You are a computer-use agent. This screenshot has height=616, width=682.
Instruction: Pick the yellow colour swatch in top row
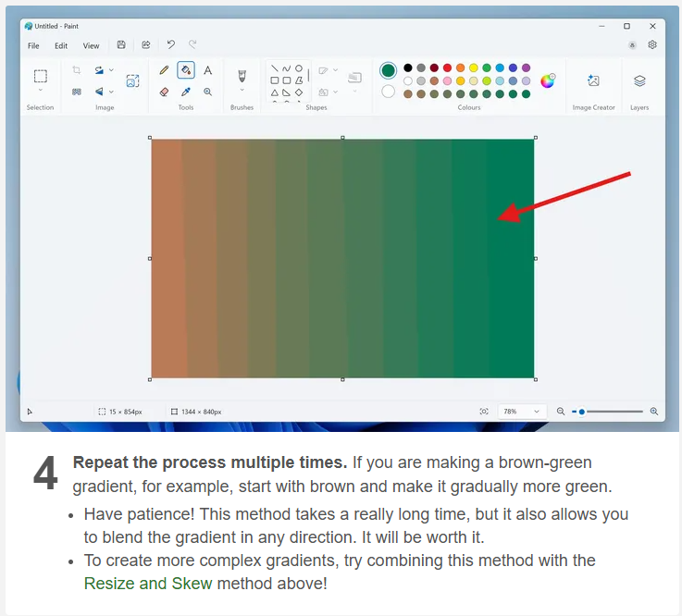point(474,68)
